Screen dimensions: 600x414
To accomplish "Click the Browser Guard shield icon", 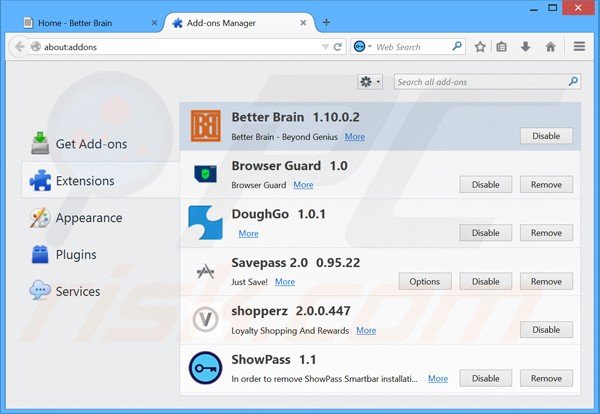I will point(205,174).
